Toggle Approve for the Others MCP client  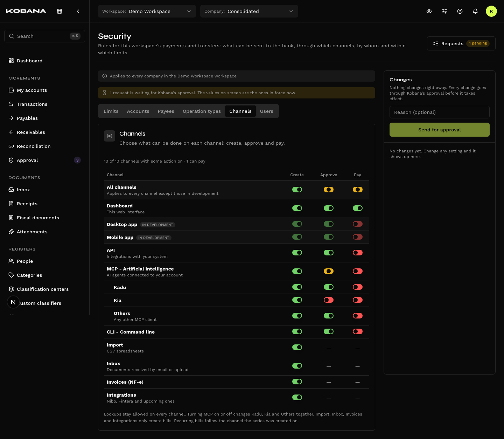[x=329, y=316]
